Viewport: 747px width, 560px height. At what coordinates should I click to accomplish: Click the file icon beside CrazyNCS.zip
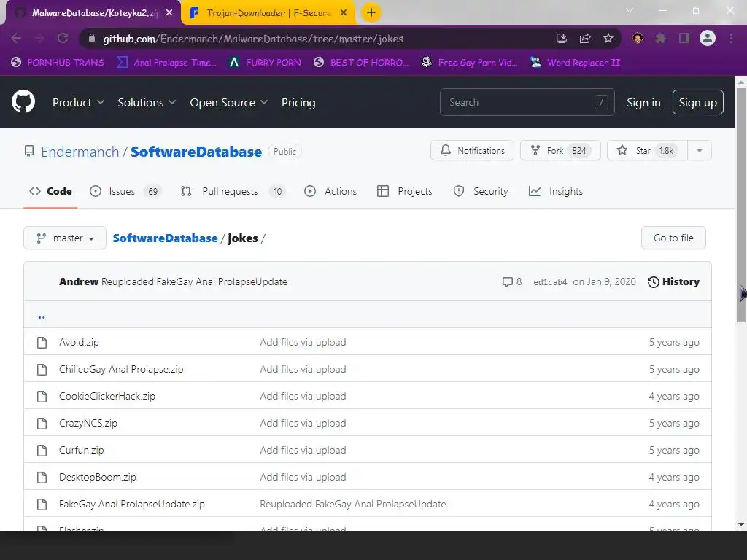42,424
